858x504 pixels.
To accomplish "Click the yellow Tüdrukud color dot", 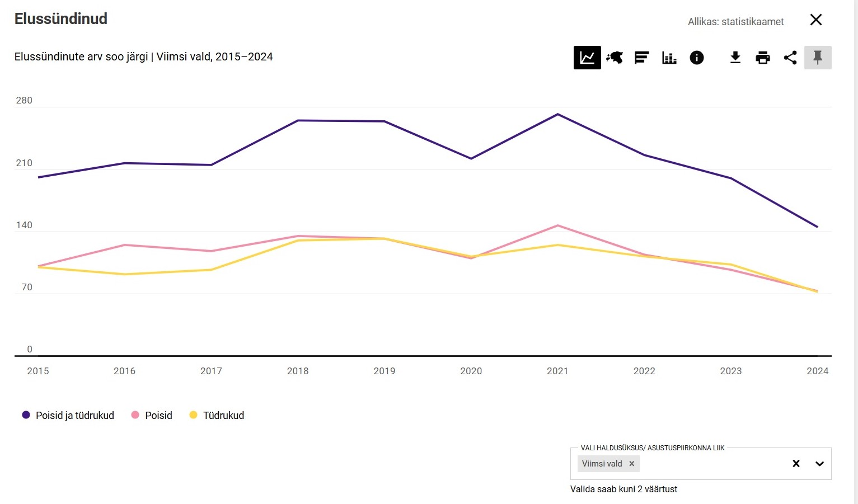I will tap(193, 415).
